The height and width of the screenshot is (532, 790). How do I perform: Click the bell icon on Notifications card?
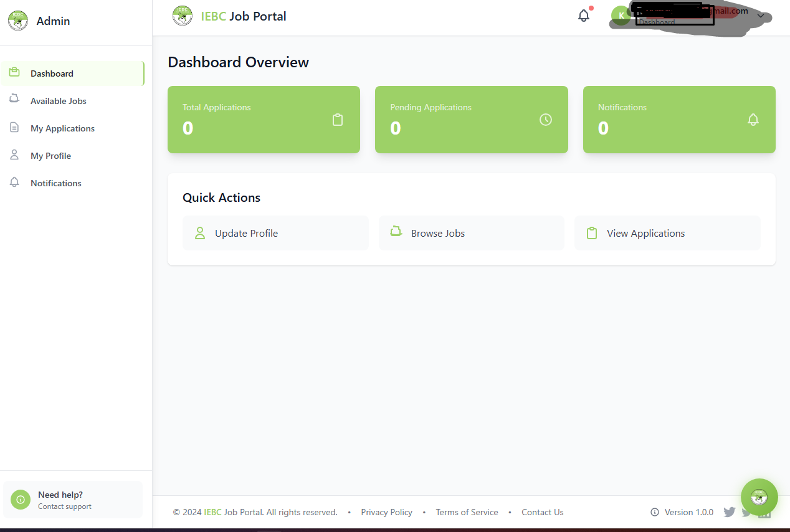753,120
